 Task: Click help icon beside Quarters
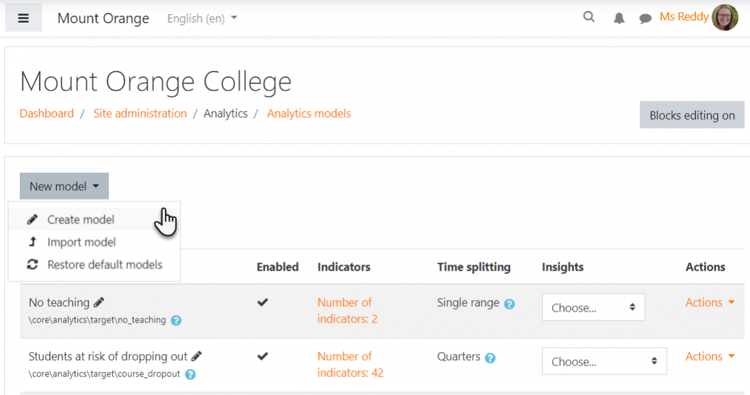pos(490,358)
